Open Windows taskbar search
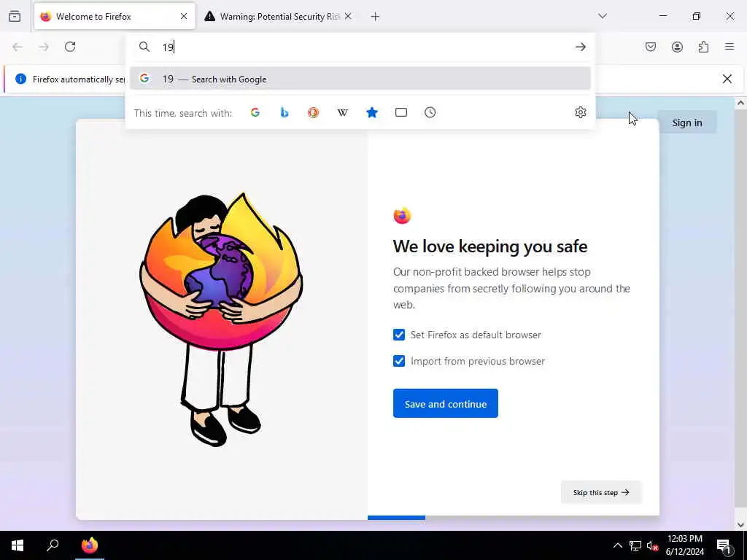 point(53,545)
